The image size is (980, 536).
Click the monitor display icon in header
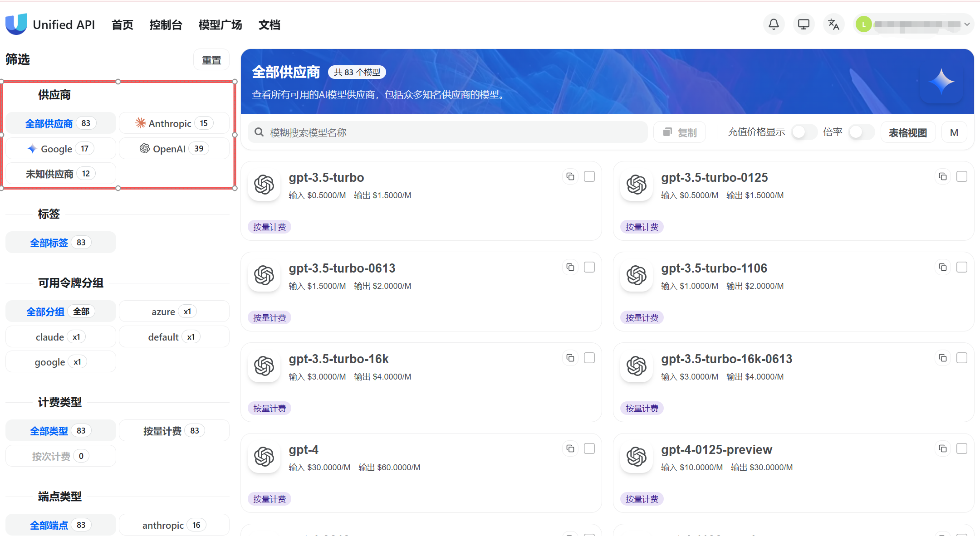(x=804, y=24)
